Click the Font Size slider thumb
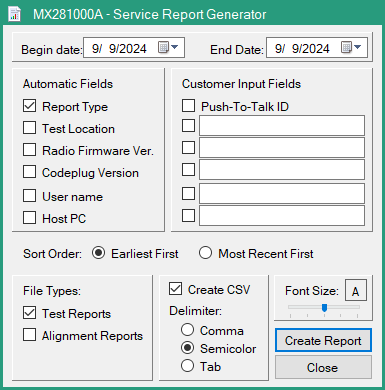The width and height of the screenshot is (385, 390). 324,308
